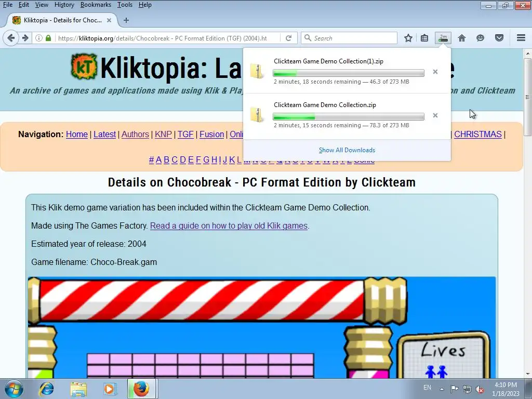This screenshot has width=532, height=399.
Task: Click text 'Game filename: Choco-Break.gam'
Action: pyautogui.click(x=94, y=262)
